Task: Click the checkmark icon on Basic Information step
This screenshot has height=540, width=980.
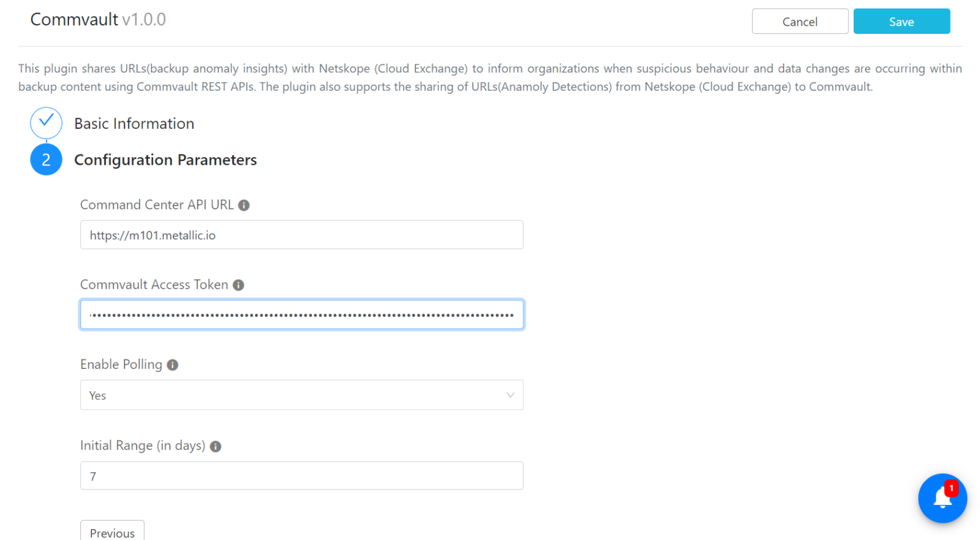Action: [46, 123]
